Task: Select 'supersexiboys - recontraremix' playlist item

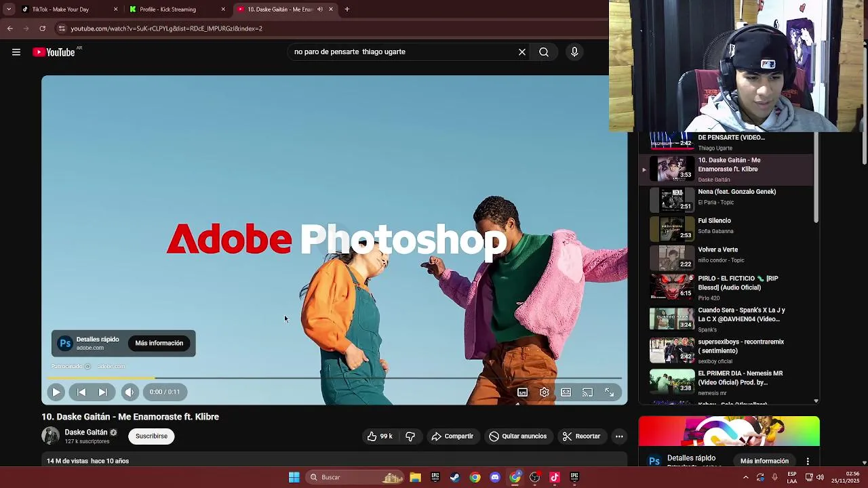Action: point(726,351)
